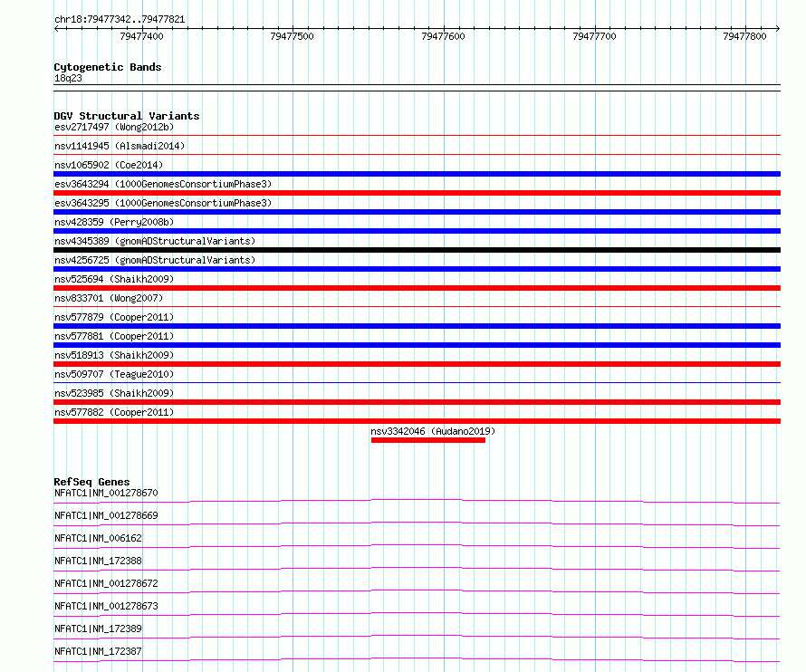Select nsv833701 (Wong2007) variant label
Viewport: 806px width, 672px height.
109,298
